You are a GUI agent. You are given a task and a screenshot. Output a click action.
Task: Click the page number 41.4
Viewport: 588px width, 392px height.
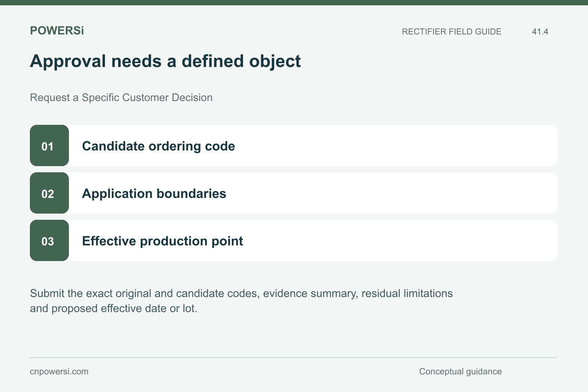click(540, 32)
